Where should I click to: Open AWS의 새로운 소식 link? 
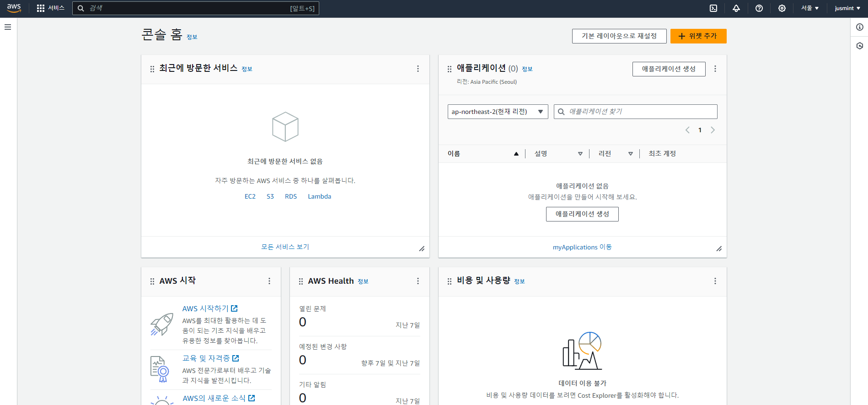point(219,398)
